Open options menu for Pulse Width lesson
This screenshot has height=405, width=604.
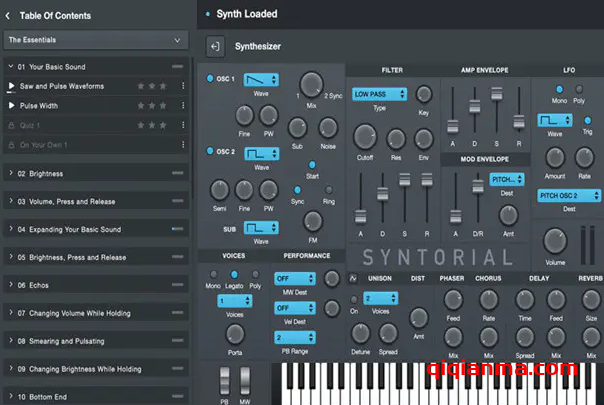(x=183, y=105)
